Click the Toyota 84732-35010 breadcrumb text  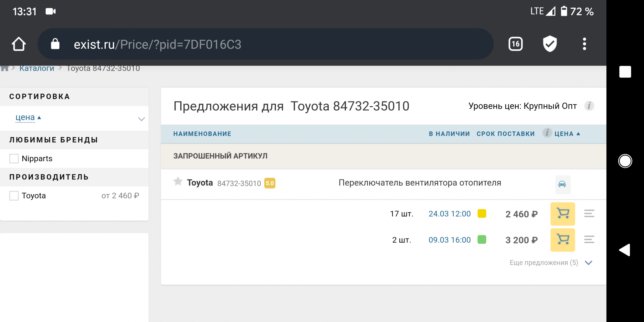coord(103,68)
